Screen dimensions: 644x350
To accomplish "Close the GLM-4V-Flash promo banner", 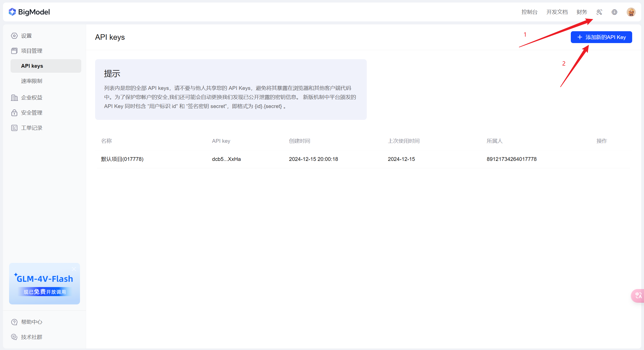I will 74,269.
